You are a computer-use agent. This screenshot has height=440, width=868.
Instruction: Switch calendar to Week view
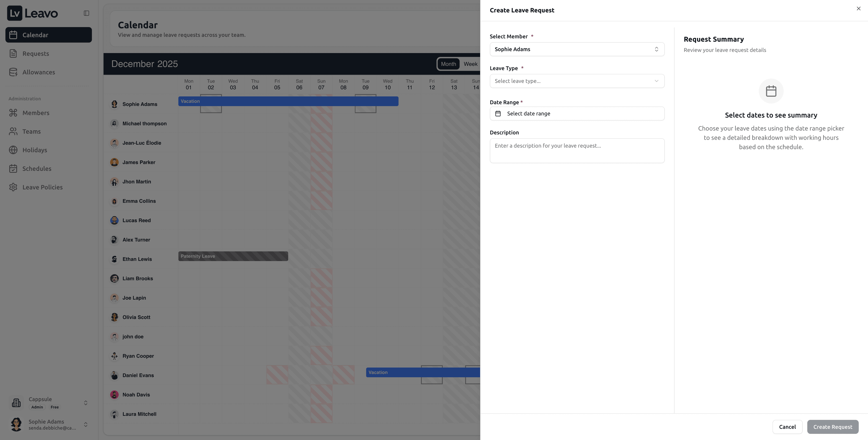(470, 64)
